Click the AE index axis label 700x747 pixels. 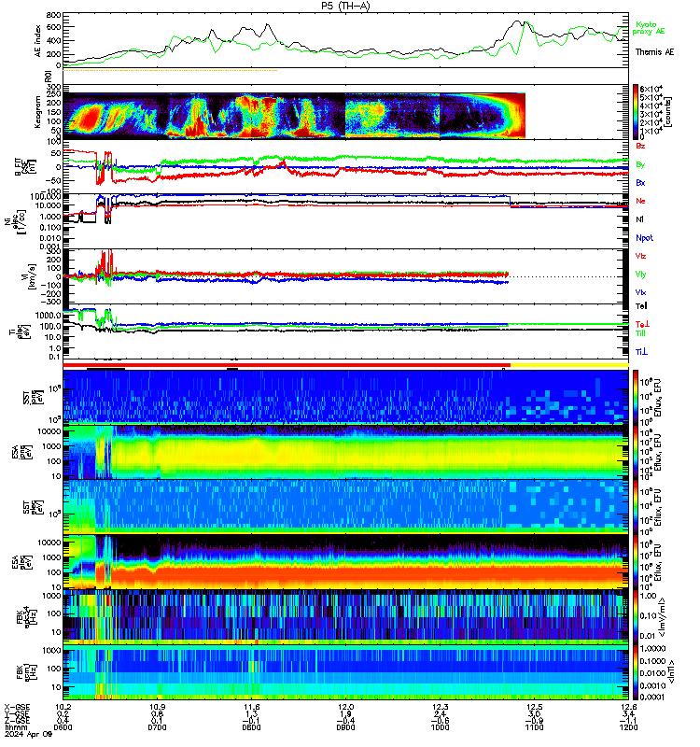pos(38,41)
